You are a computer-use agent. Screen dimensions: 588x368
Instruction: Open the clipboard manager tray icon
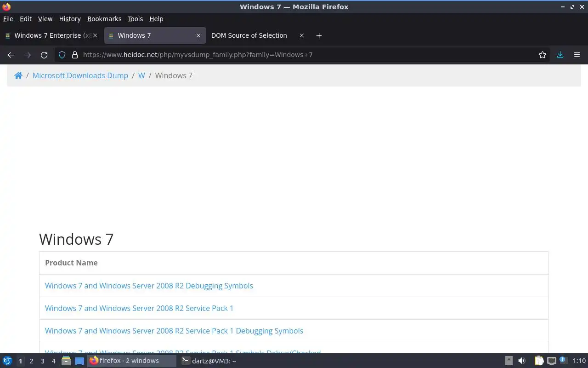[x=539, y=361]
